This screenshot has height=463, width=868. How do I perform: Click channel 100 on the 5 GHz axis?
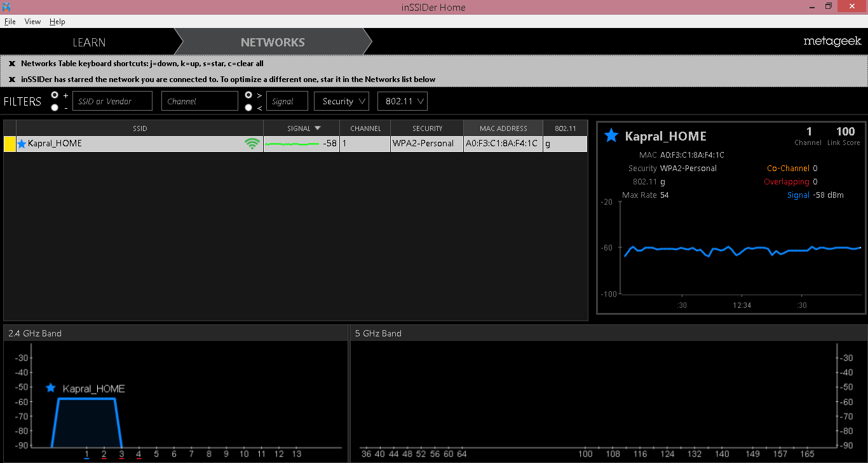pos(585,454)
